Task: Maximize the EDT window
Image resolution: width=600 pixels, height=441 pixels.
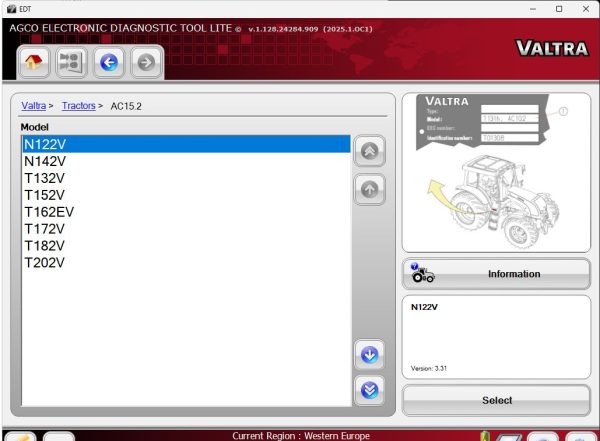Action: tap(559, 9)
